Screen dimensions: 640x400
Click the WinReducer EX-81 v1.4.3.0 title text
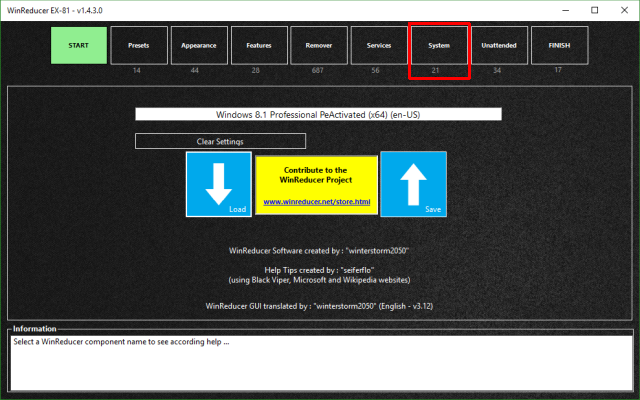tap(55, 11)
